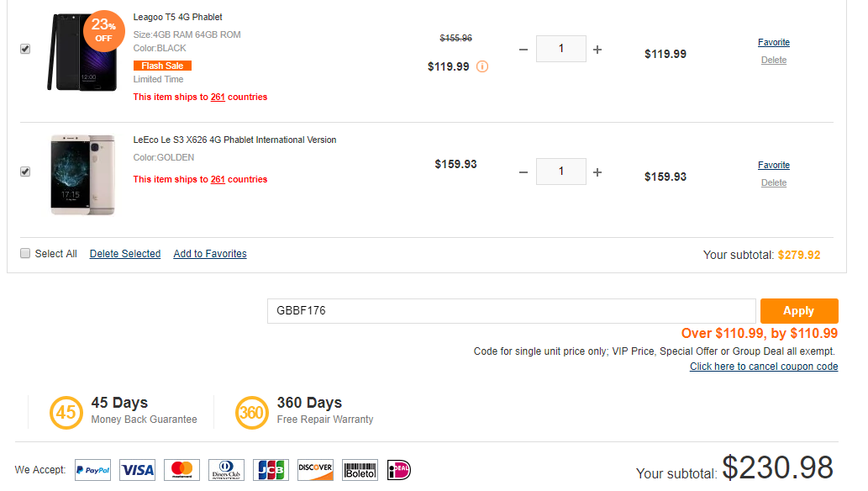Click the JCB payment icon
This screenshot has height=491, width=868.
[x=271, y=470]
